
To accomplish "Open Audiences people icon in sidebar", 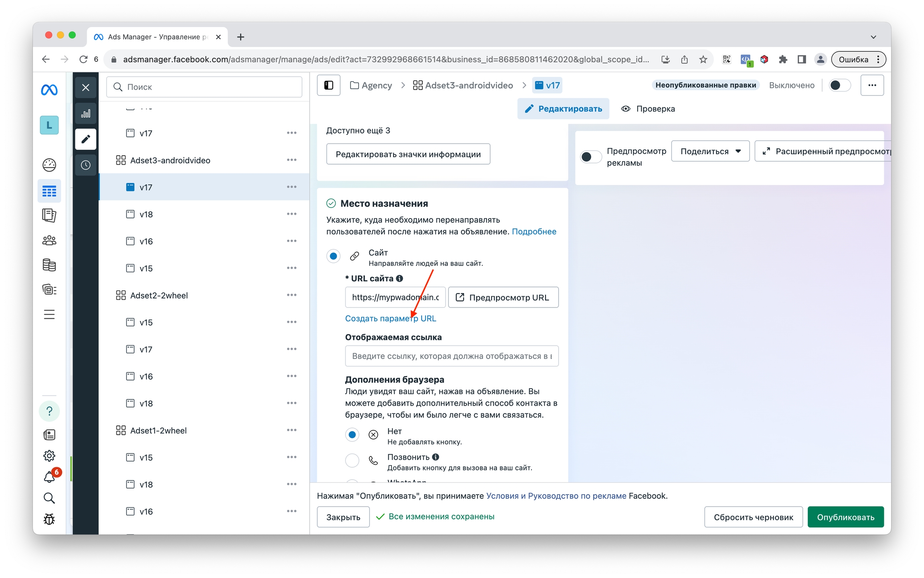I will (49, 240).
